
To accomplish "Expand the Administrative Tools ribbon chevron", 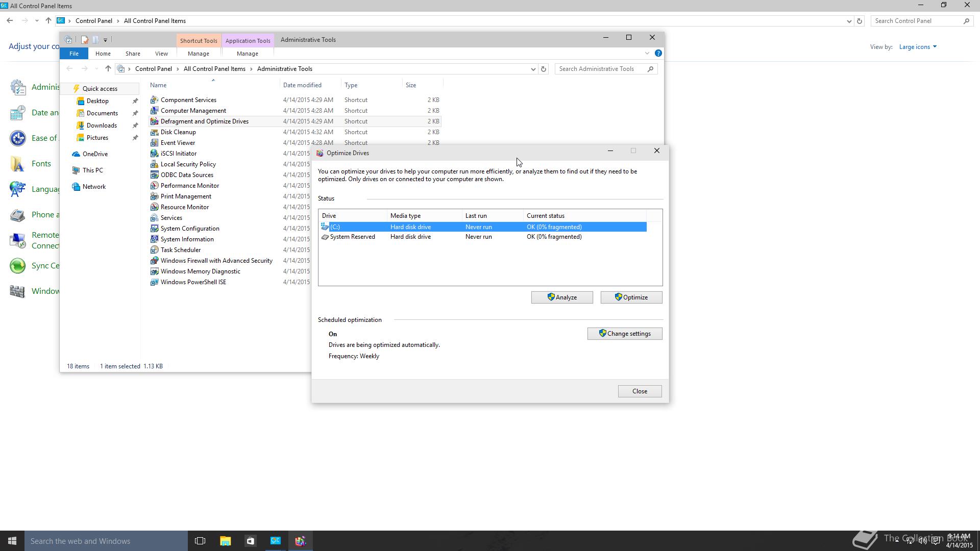I will 647,53.
